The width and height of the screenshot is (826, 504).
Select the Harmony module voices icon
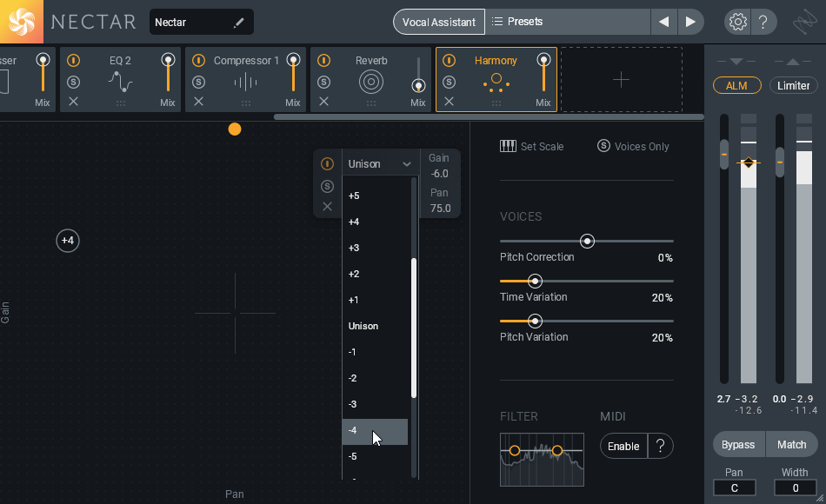496,83
